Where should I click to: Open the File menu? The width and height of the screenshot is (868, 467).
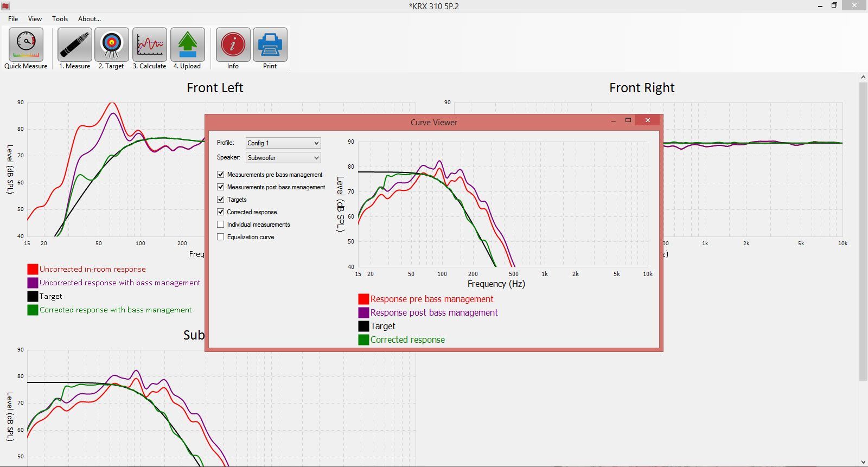(13, 19)
